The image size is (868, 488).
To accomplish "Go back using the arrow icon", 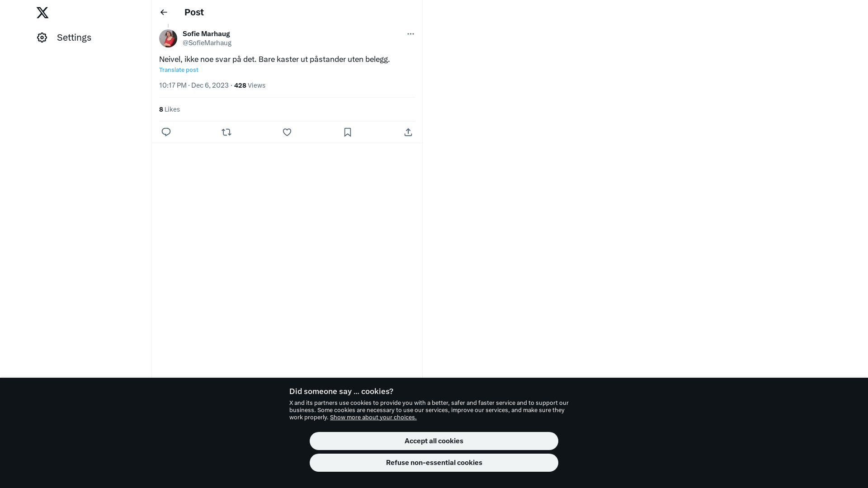I will click(x=164, y=12).
